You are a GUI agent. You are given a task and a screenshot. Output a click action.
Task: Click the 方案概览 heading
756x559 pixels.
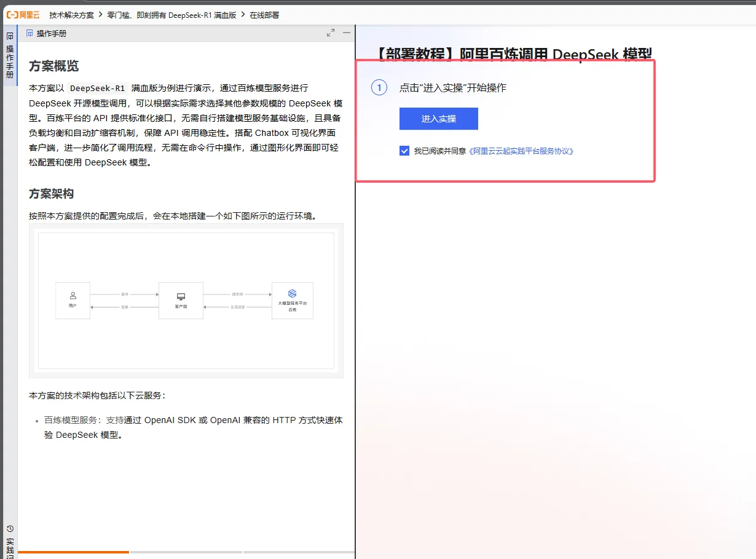[54, 66]
